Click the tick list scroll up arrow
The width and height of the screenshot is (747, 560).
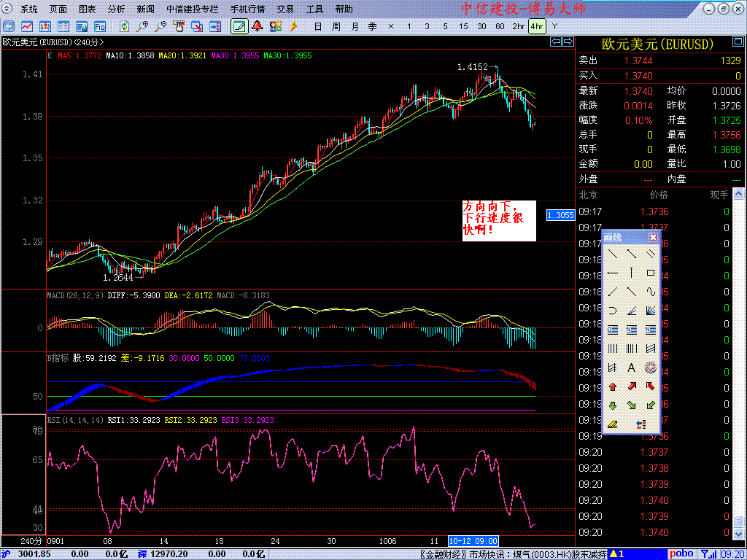[x=738, y=193]
